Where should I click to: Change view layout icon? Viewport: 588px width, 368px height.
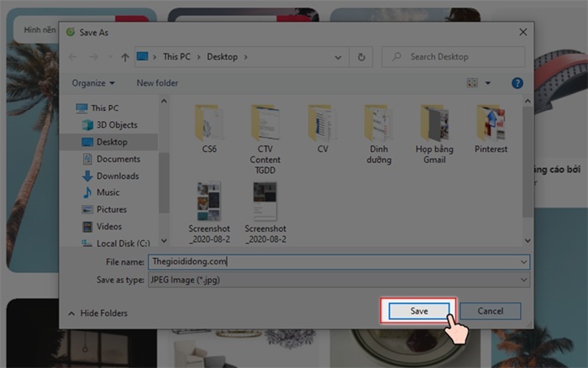point(472,83)
